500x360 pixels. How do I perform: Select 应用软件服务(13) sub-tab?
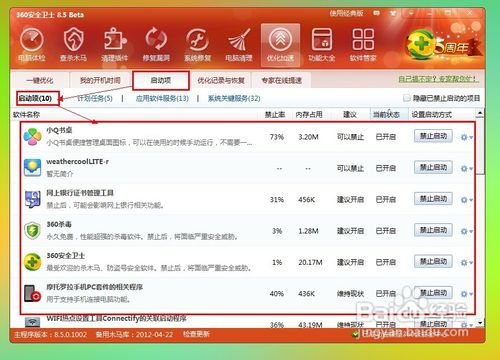[x=162, y=98]
